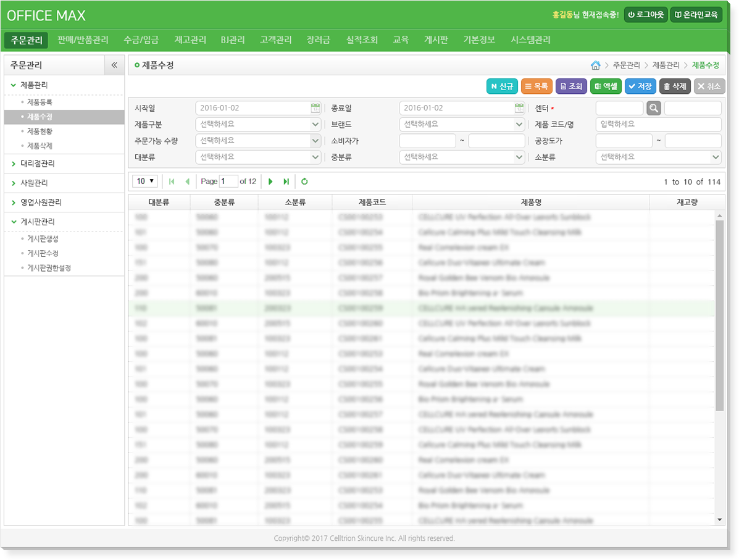The width and height of the screenshot is (739, 560).
Task: Open the 브랜드 dropdown
Action: coord(462,124)
